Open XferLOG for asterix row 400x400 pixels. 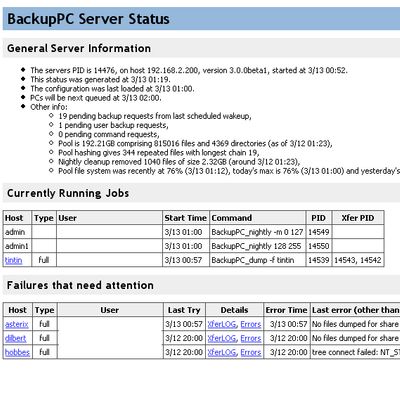pyautogui.click(x=222, y=324)
